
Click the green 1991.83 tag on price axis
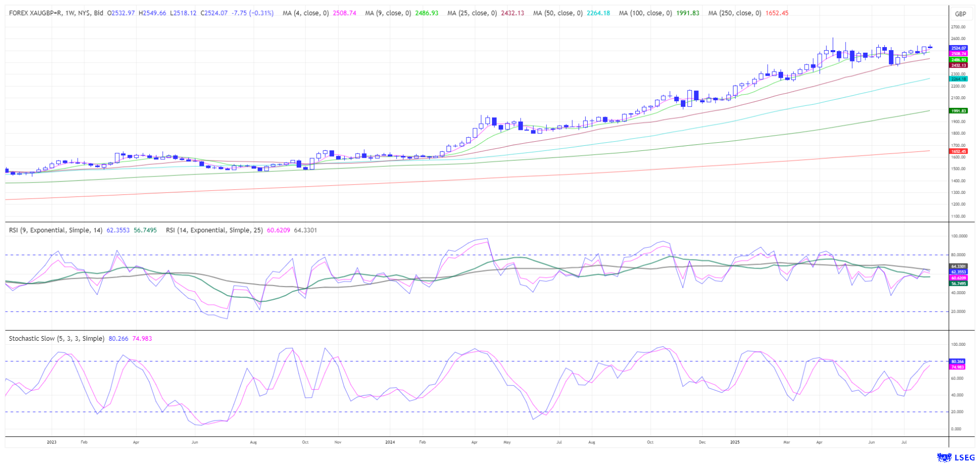tap(958, 111)
